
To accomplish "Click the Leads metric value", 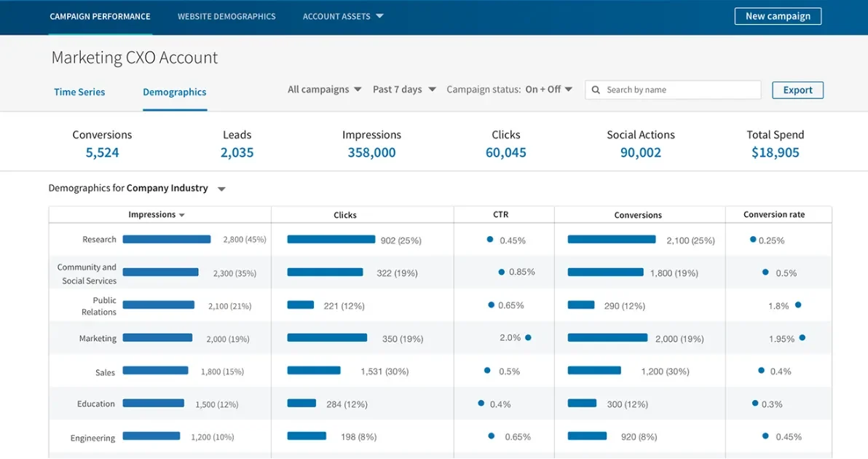I will point(237,152).
